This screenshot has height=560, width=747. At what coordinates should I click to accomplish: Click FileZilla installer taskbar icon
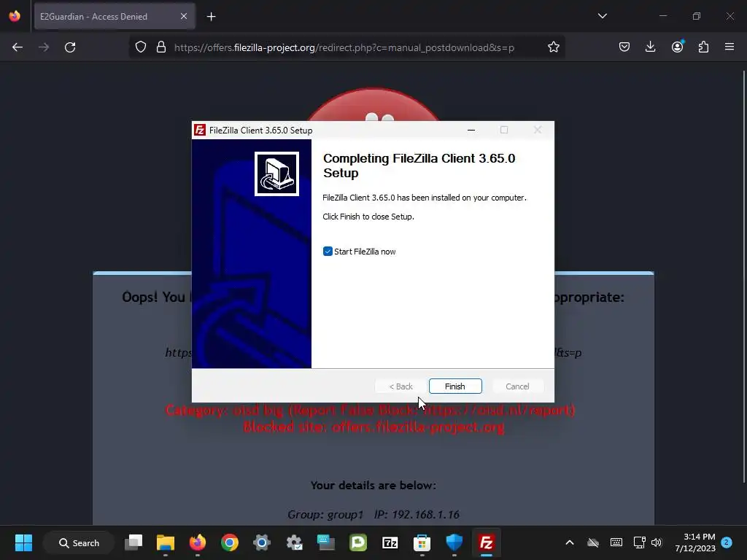tap(486, 542)
